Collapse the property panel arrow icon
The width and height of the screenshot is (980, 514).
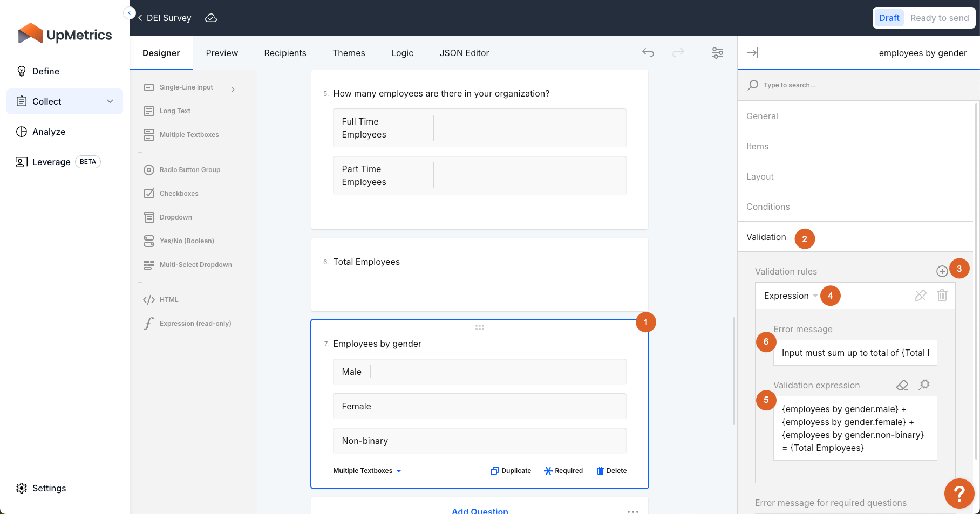(753, 53)
